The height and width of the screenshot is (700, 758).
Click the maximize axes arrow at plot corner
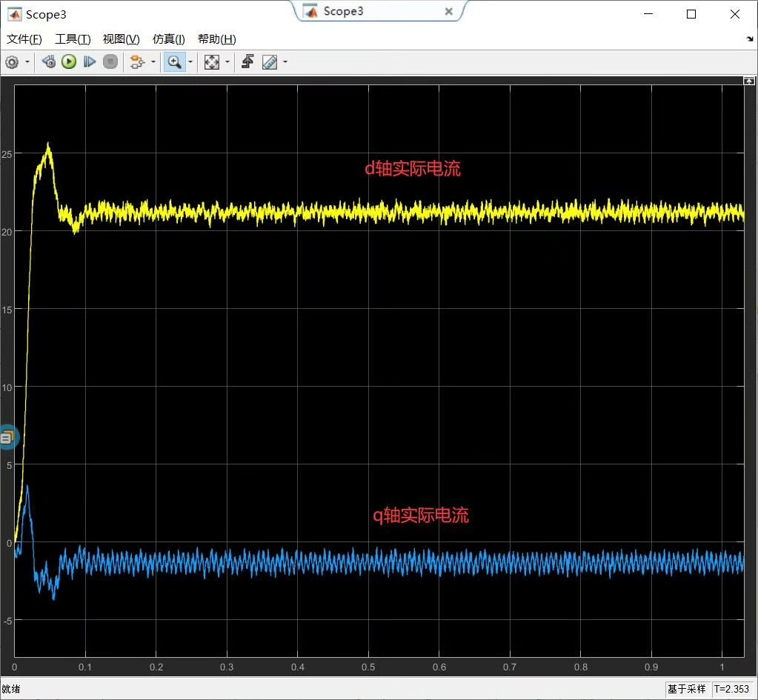749,81
